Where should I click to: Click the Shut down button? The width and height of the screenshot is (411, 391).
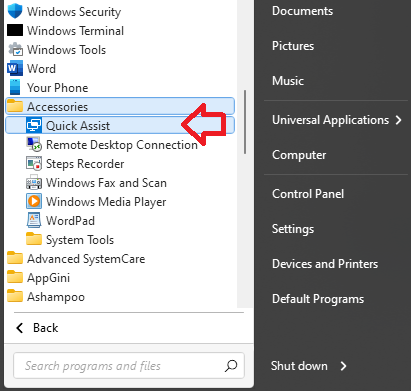point(299,366)
